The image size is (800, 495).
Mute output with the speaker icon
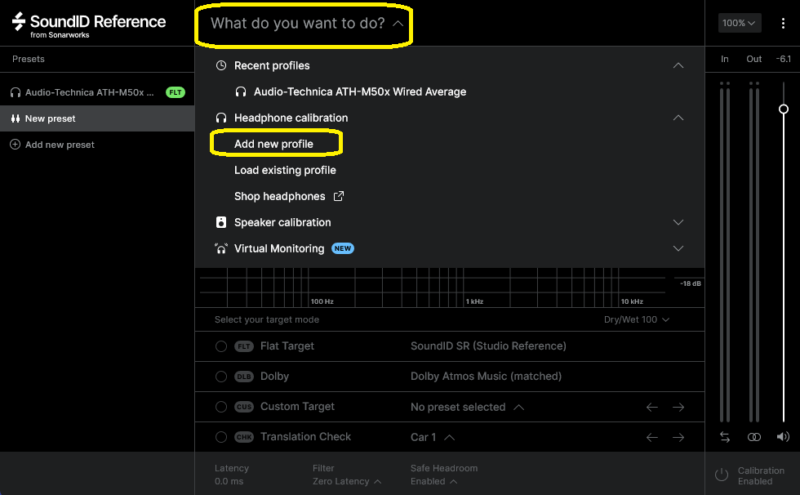pos(783,437)
